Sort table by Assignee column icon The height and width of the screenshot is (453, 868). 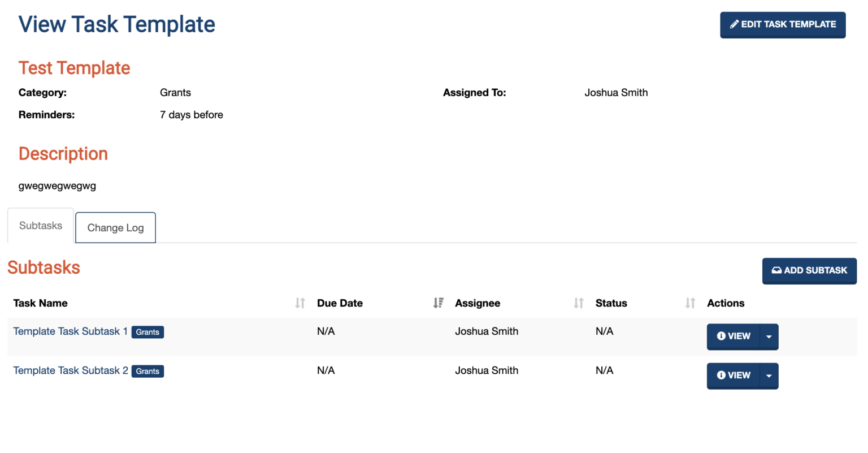(578, 303)
